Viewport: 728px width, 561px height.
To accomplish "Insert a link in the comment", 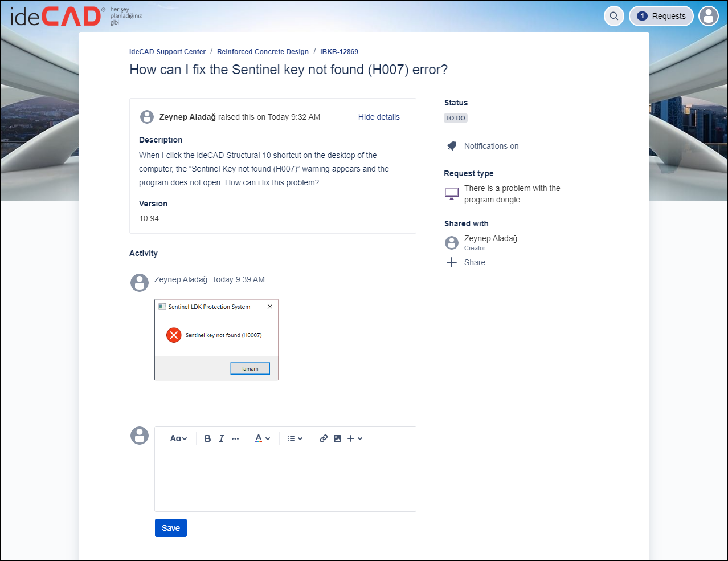I will click(x=324, y=438).
